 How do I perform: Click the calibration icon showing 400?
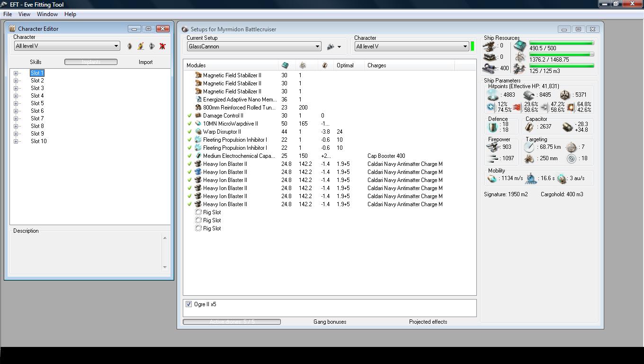(490, 68)
